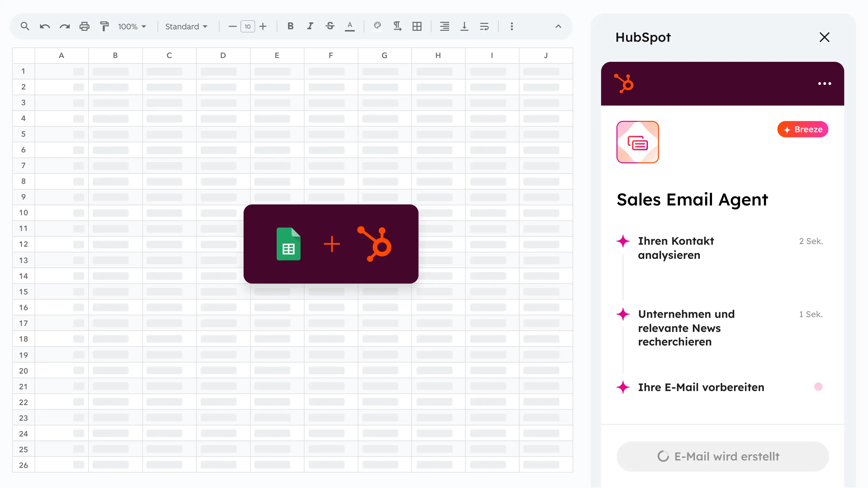The image size is (868, 488).
Task: Open the search tool in the toolbar
Action: pyautogui.click(x=25, y=26)
